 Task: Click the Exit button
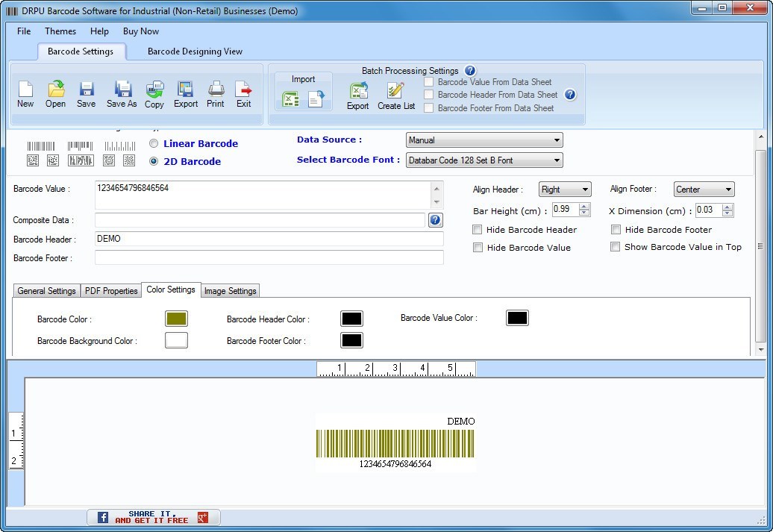point(244,93)
